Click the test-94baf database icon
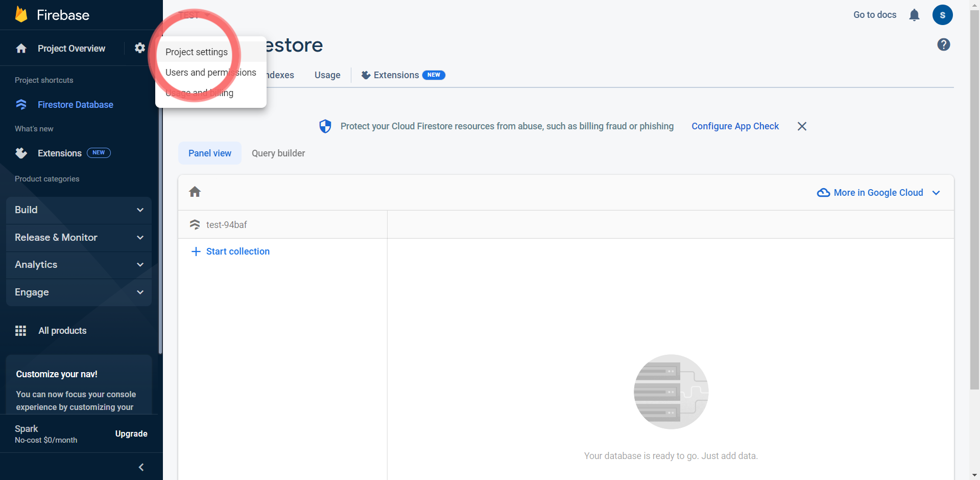This screenshot has height=480, width=980. [x=195, y=224]
